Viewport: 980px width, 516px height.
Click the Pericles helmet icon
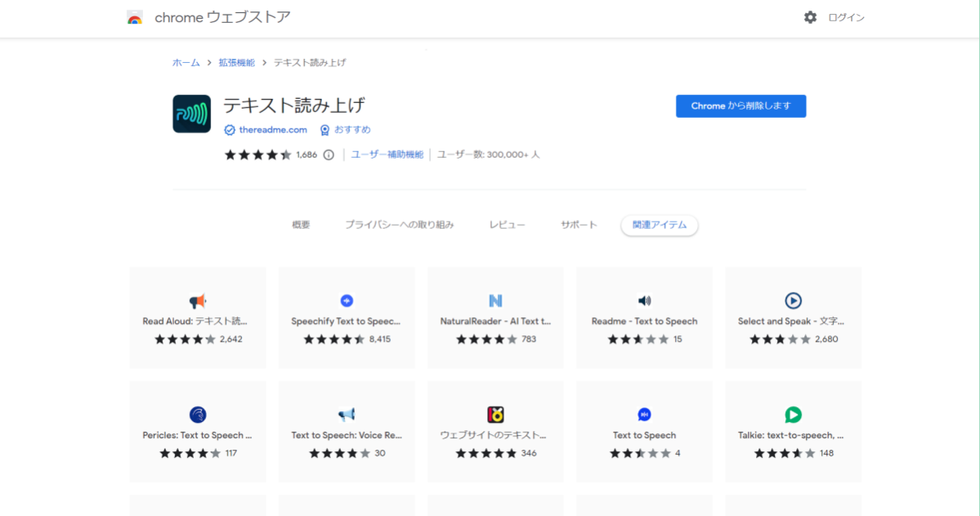198,415
